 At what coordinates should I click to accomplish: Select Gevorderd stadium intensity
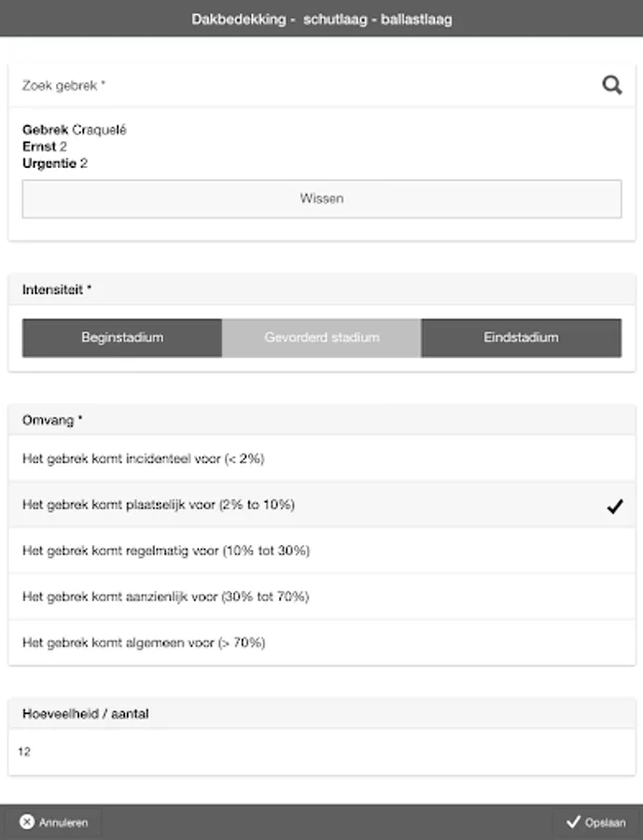pos(321,338)
